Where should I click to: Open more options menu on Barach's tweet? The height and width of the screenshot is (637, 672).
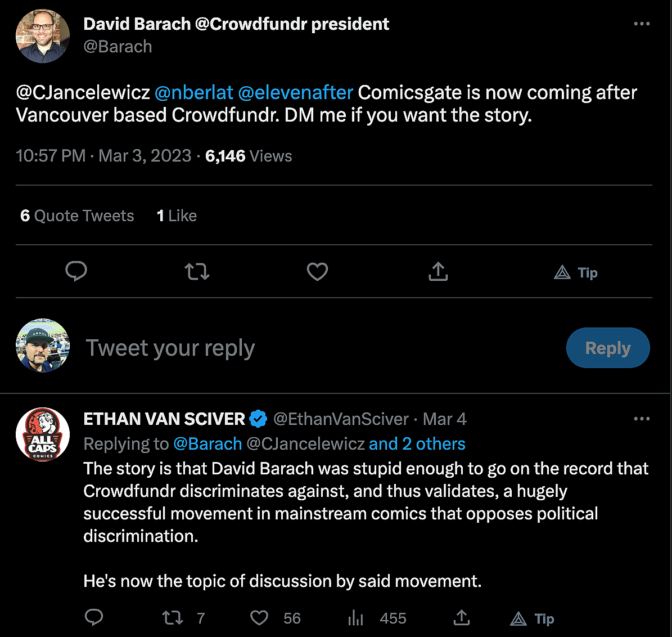642,24
